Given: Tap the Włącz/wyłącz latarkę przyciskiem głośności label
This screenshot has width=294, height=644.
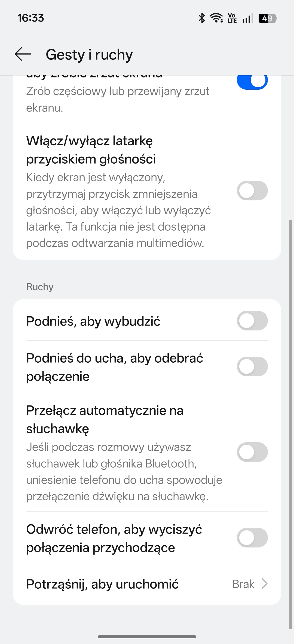Looking at the screenshot, I should 91,150.
